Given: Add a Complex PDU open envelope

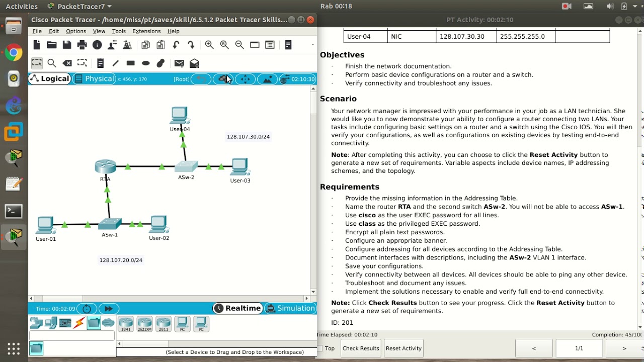Looking at the screenshot, I should (194, 63).
